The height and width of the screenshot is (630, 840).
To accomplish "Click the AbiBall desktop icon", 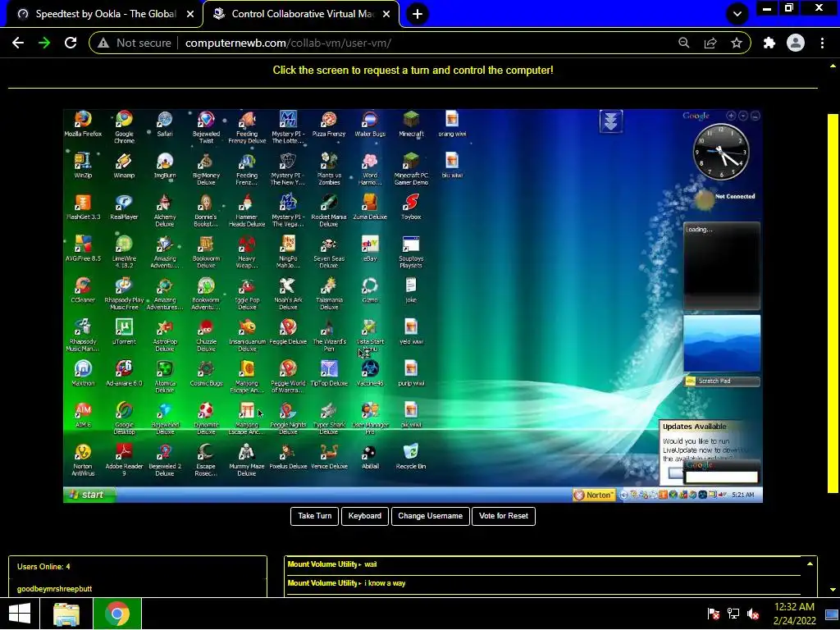I will pos(370,457).
